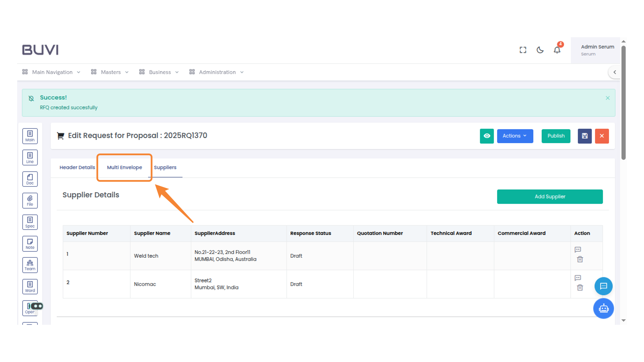Delete the Weld tech supplier row
The width and height of the screenshot is (644, 362).
tap(580, 259)
